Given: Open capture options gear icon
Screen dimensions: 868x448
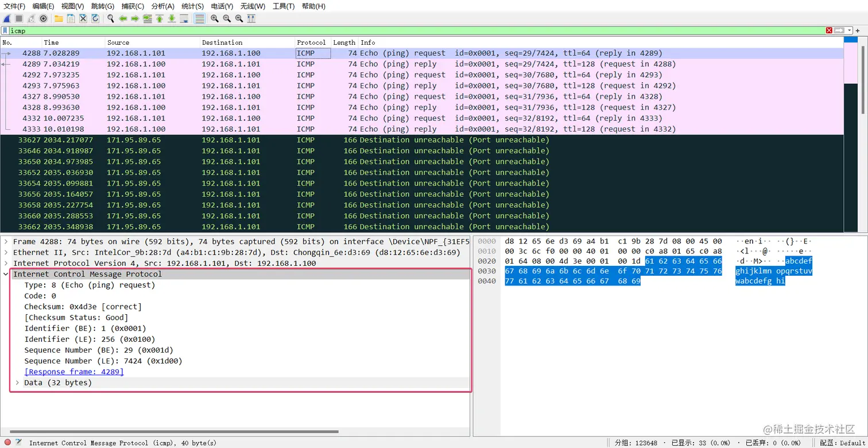Looking at the screenshot, I should (x=43, y=18).
